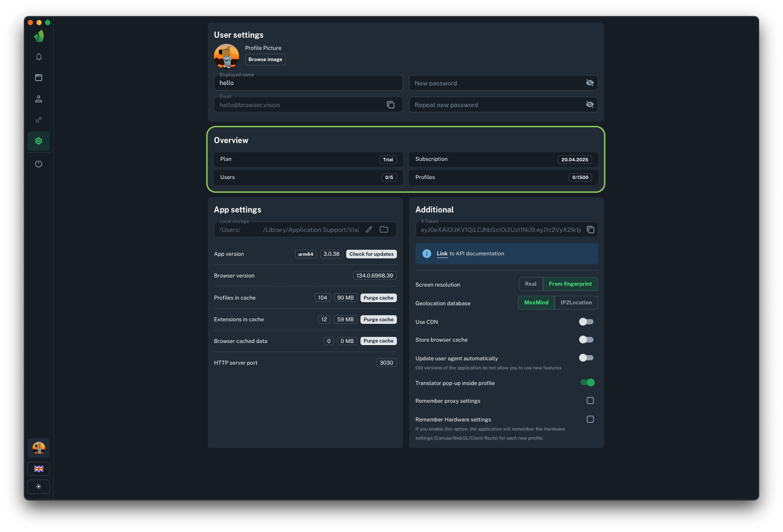Enable the Use CDN toggle
This screenshot has height=532, width=783.
(586, 322)
